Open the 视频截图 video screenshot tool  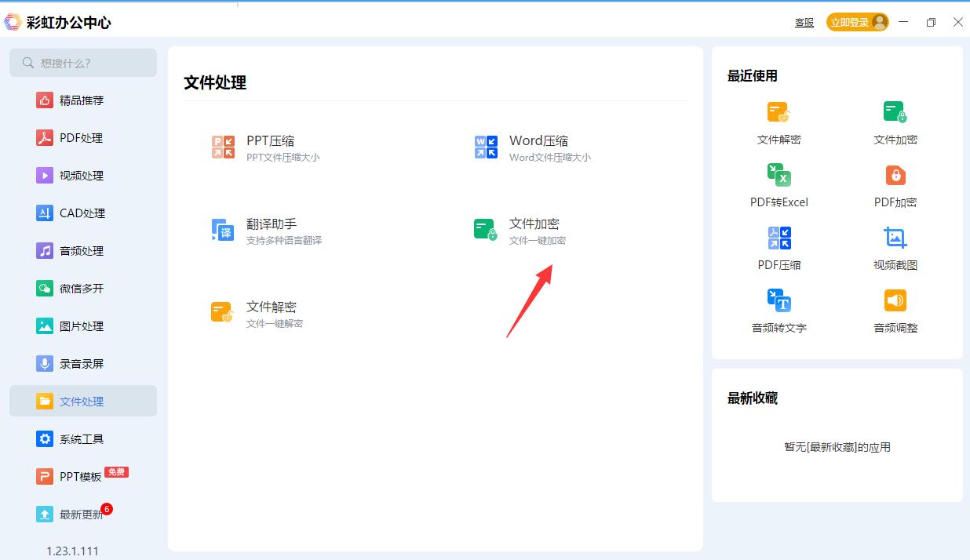895,245
